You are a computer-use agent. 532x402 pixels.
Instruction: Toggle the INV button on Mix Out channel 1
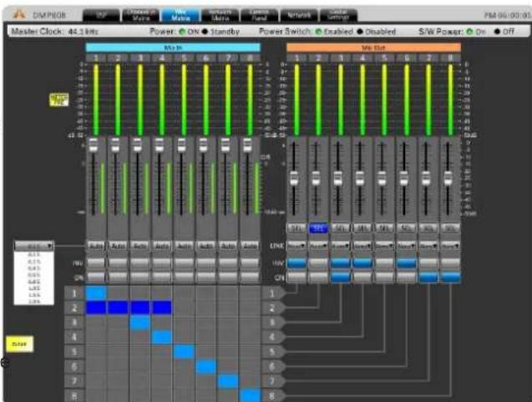(x=296, y=262)
